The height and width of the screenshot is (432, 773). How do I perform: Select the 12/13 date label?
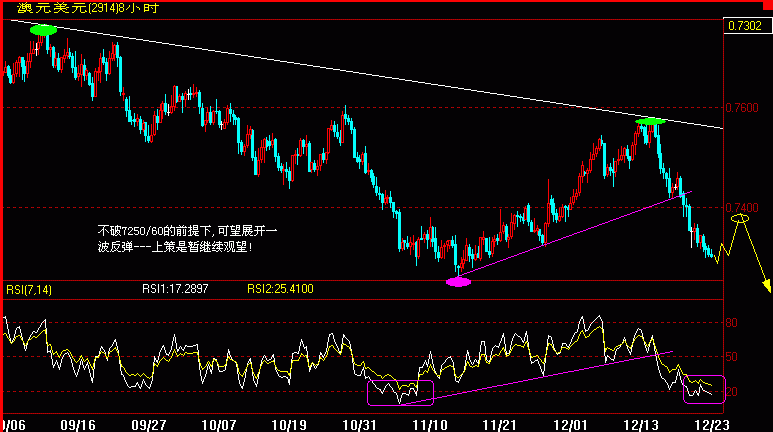[x=641, y=425]
